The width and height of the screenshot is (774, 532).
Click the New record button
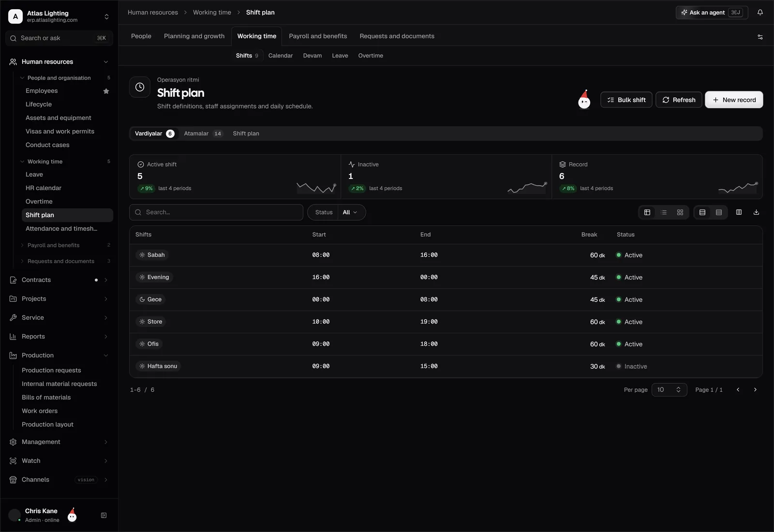click(734, 100)
